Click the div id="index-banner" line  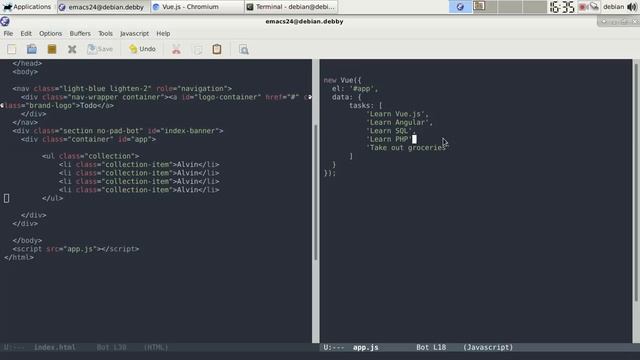point(118,131)
